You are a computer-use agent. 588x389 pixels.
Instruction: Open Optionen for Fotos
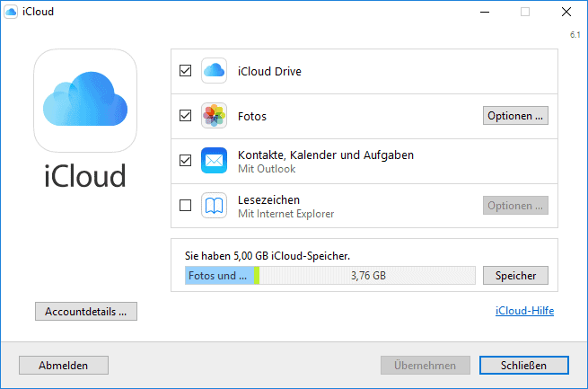(x=515, y=116)
